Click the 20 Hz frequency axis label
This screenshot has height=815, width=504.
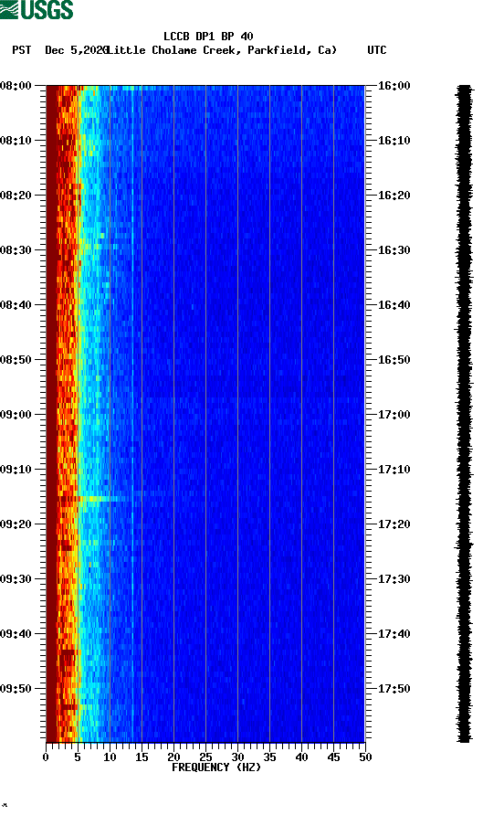173,757
